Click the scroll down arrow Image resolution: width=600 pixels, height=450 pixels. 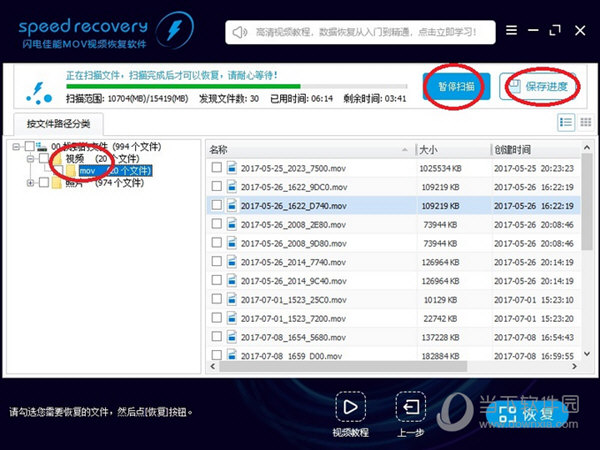(587, 354)
